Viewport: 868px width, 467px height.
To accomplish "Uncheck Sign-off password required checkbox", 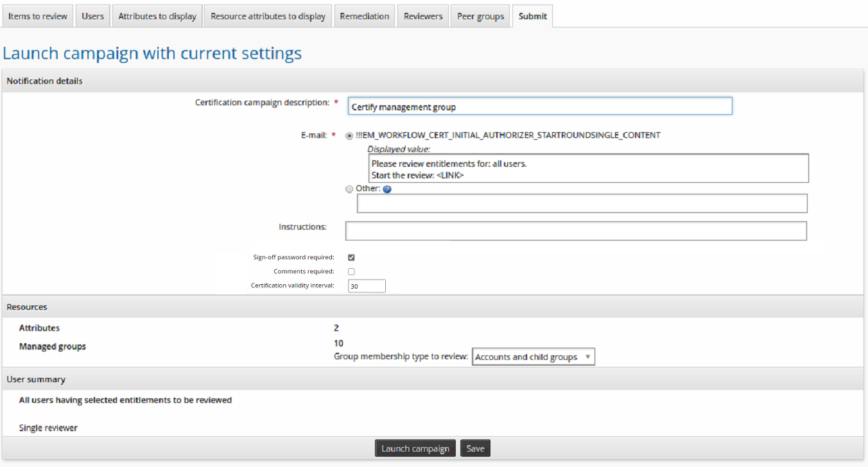I will (351, 257).
